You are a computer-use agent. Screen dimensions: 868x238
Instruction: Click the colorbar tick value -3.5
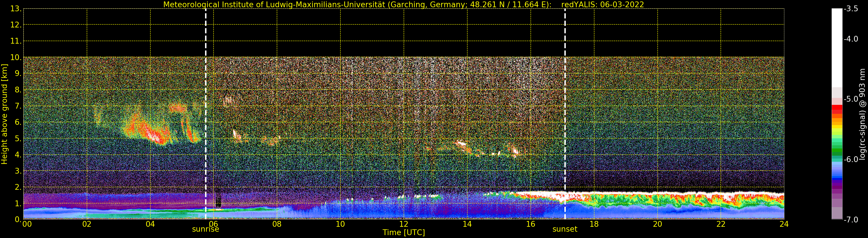tap(851, 9)
